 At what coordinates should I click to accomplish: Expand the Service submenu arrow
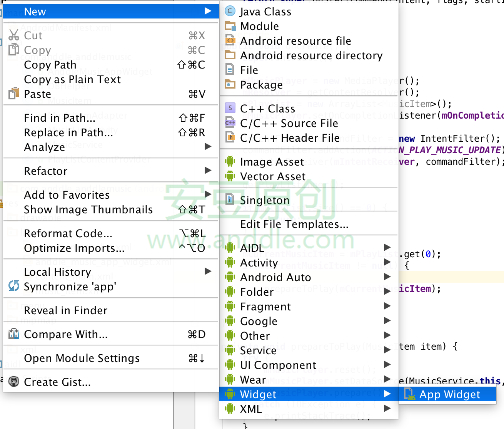tap(387, 350)
